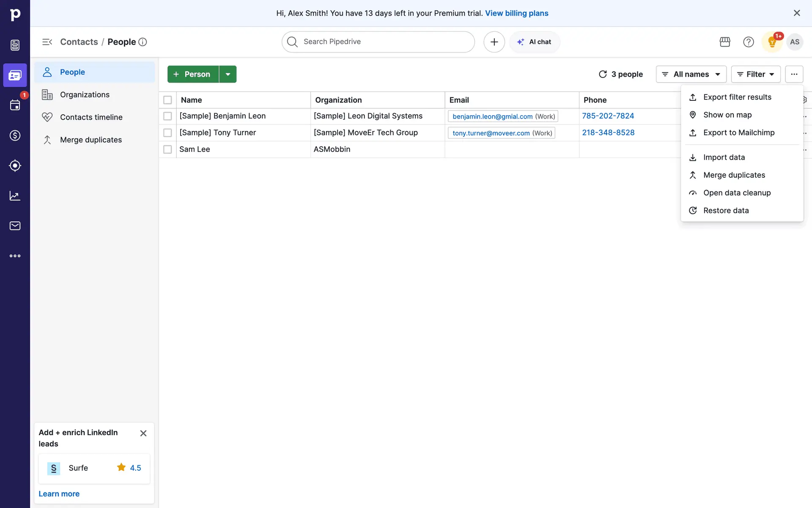Expand the Filter dropdown
Image resolution: width=812 pixels, height=508 pixels.
[756, 74]
